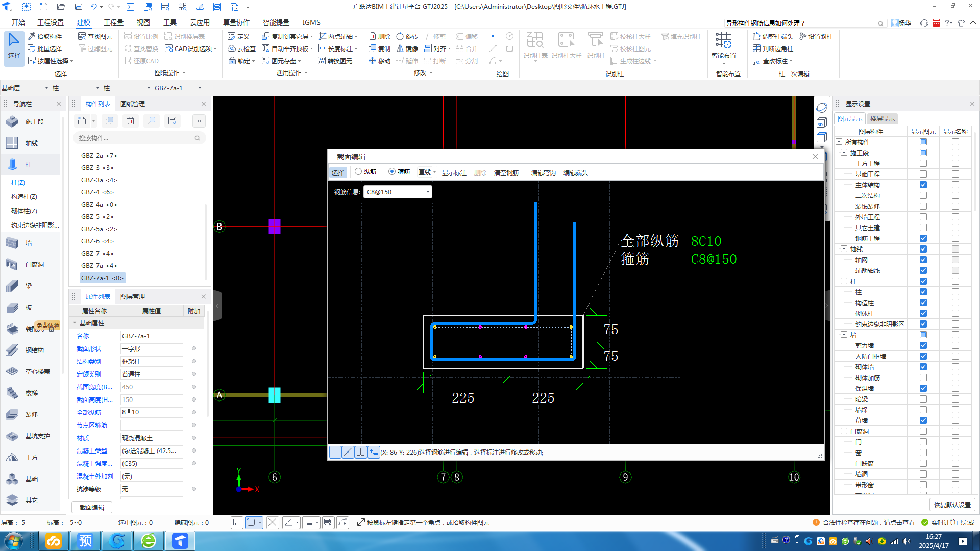The image size is (980, 551).
Task: Toggle 幕墙 显示图元 checkbox
Action: (x=923, y=420)
